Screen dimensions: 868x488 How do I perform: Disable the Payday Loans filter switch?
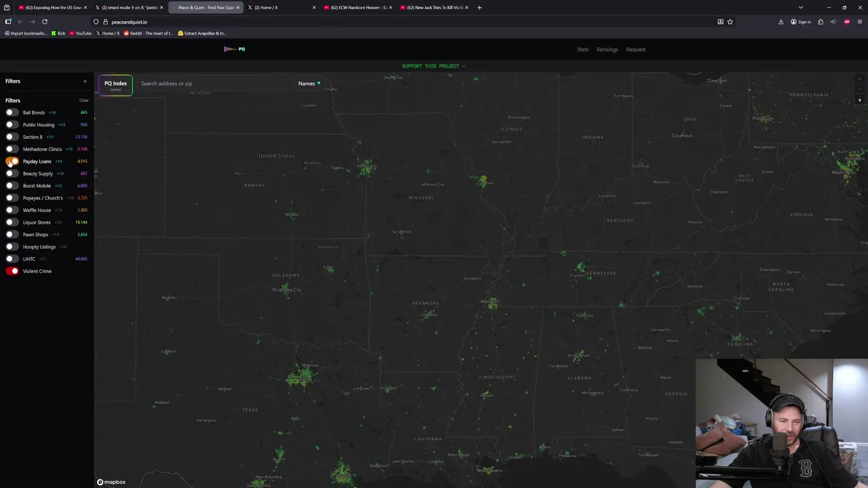tap(12, 161)
